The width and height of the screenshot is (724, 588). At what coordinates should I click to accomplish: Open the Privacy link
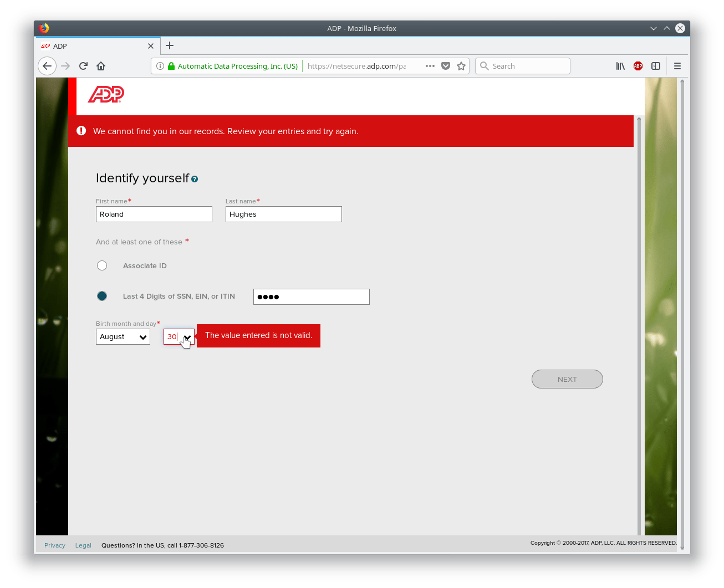[x=54, y=545]
